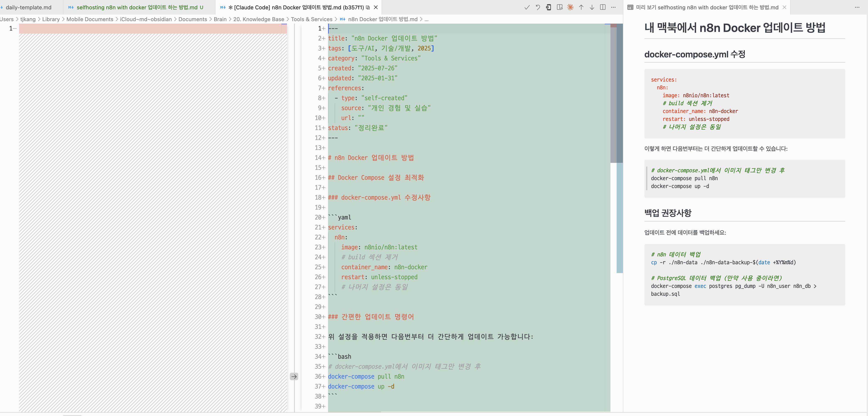Click the created "2025-07-26" line
868x416 pixels.
362,68
